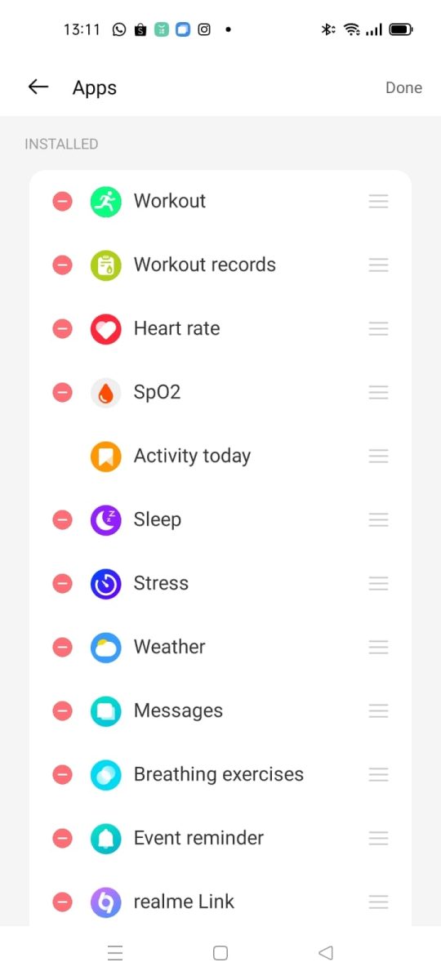Go back using the arrow icon

coord(38,87)
